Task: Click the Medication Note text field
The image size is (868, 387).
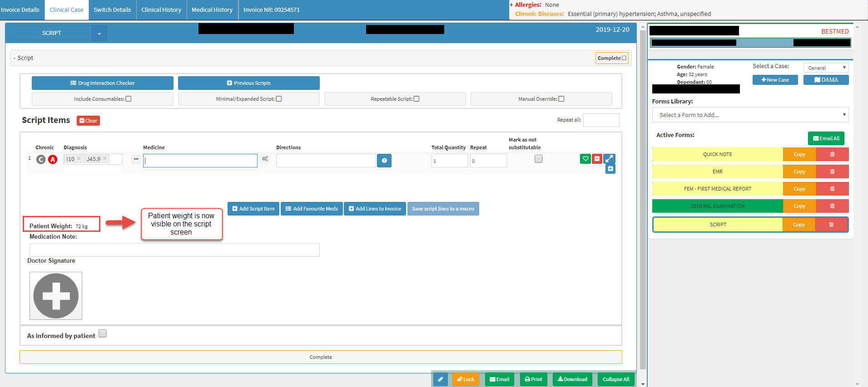Action: [x=174, y=250]
